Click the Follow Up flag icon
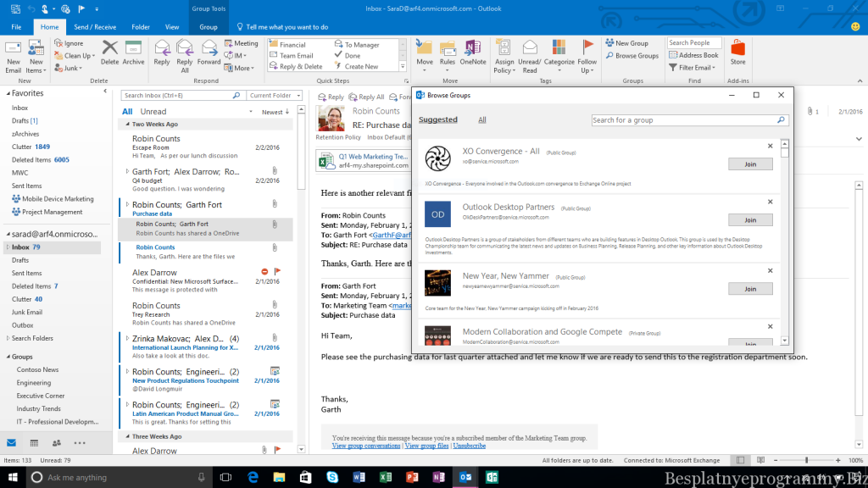Image resolution: width=868 pixels, height=488 pixels. point(587,57)
